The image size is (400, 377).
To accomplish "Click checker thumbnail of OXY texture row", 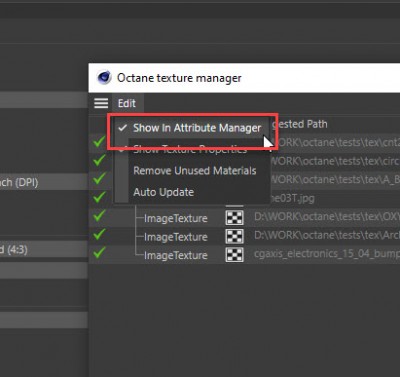I will 234,218.
